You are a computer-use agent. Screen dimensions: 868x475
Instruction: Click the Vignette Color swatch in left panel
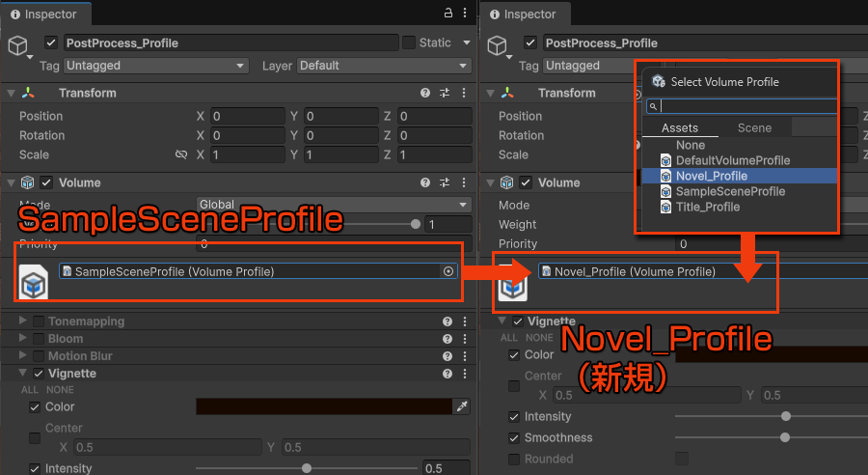[323, 407]
